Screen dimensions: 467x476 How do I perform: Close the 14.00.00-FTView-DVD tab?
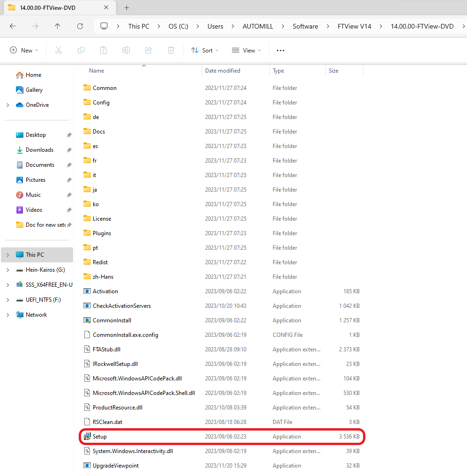pyautogui.click(x=106, y=7)
